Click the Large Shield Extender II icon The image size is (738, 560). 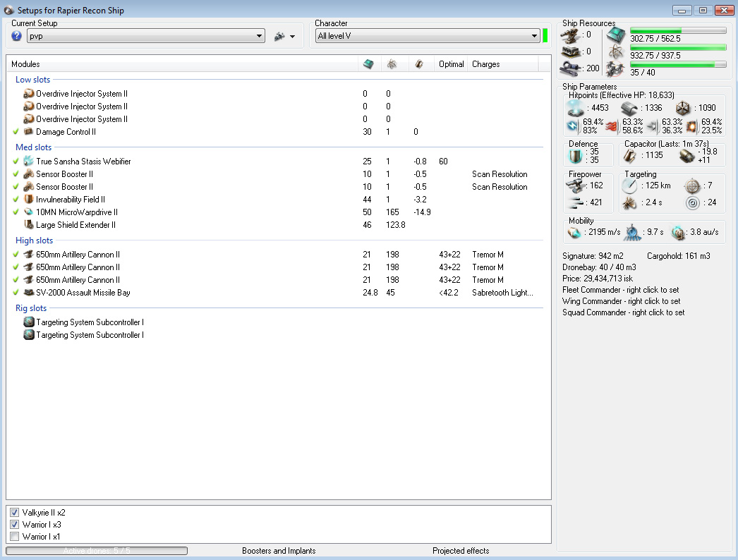click(29, 225)
